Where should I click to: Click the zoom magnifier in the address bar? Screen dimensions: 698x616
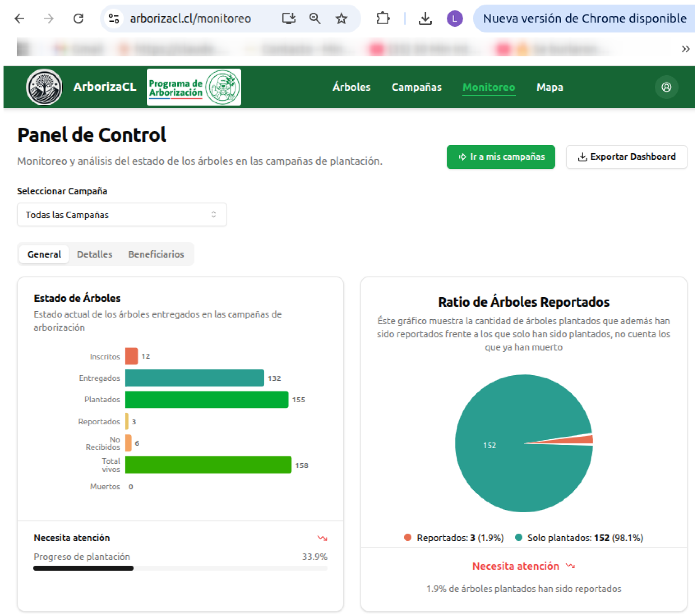315,18
